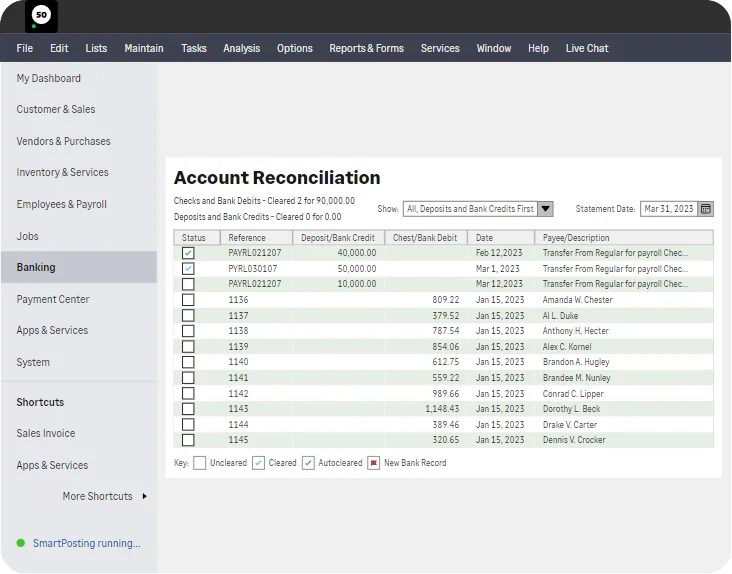Click the Autocleared key checkmark icon

pos(308,463)
